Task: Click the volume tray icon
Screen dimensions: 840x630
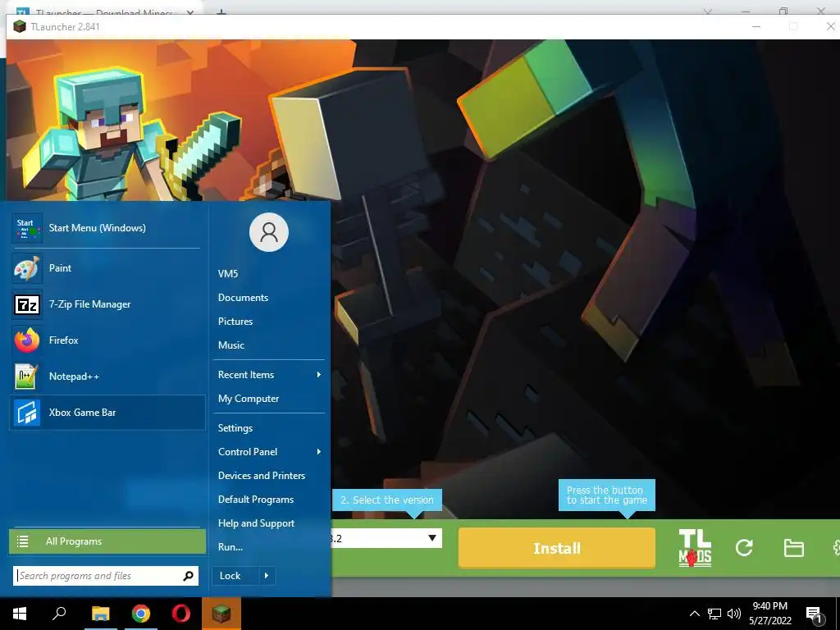Action: pos(734,614)
